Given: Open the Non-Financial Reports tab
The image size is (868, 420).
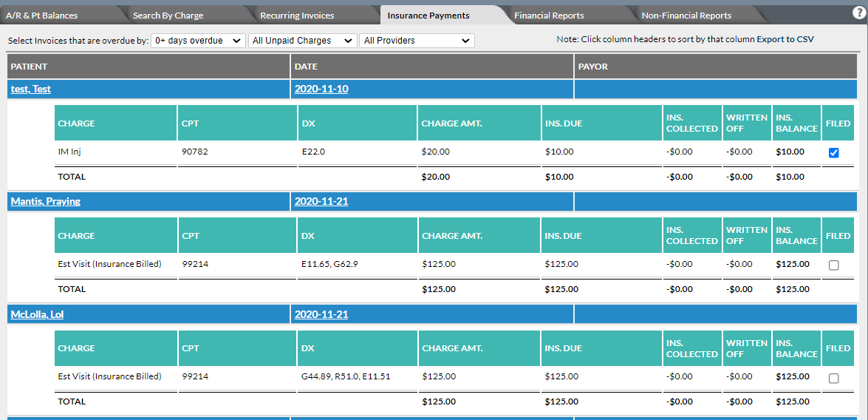Looking at the screenshot, I should pyautogui.click(x=686, y=16).
